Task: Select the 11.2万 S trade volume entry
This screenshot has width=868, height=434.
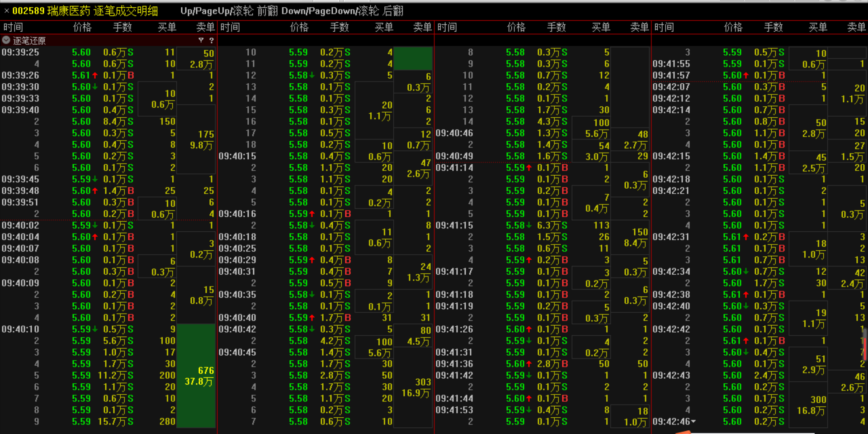Action: 115,376
